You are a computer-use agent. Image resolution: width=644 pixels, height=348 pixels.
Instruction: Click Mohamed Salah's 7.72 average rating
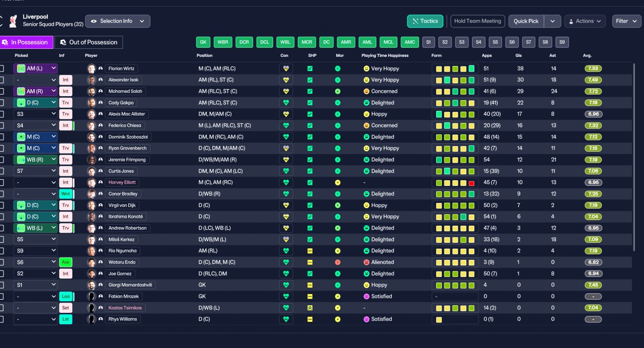(x=593, y=92)
